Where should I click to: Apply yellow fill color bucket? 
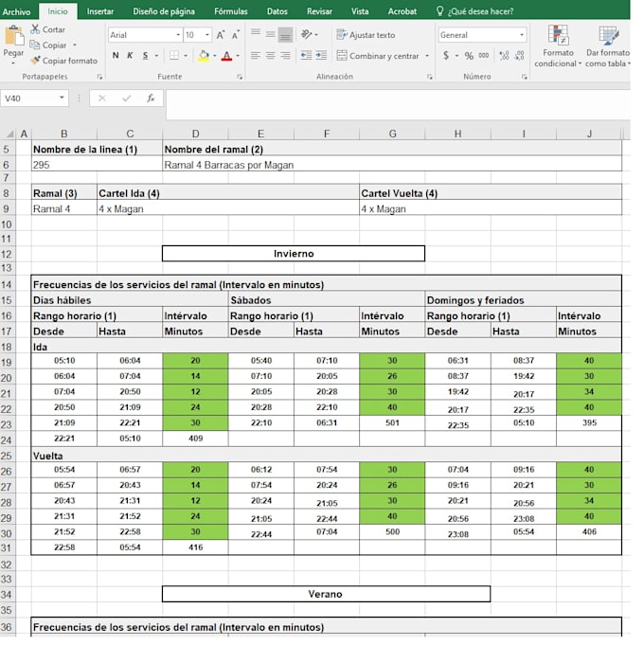(x=204, y=56)
